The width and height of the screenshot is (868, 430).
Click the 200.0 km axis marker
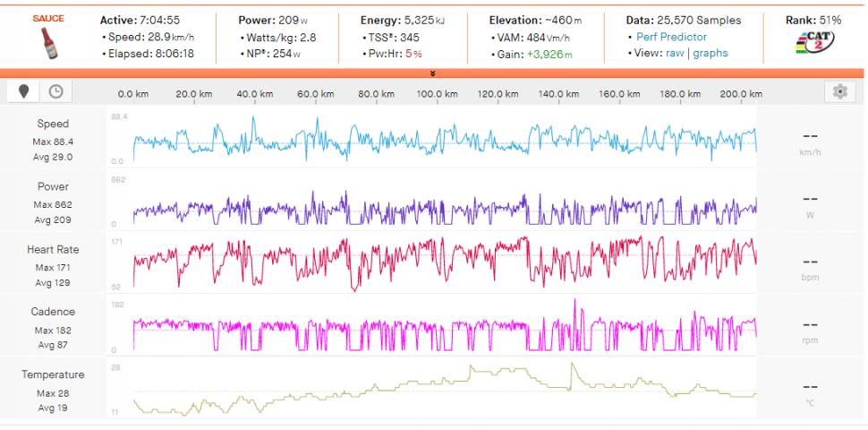click(x=741, y=94)
